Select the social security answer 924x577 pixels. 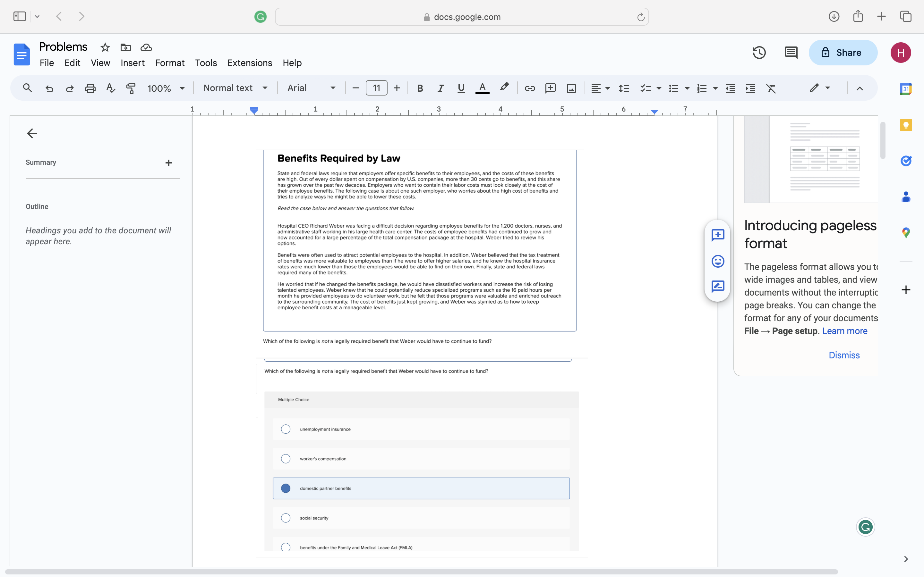(x=285, y=517)
